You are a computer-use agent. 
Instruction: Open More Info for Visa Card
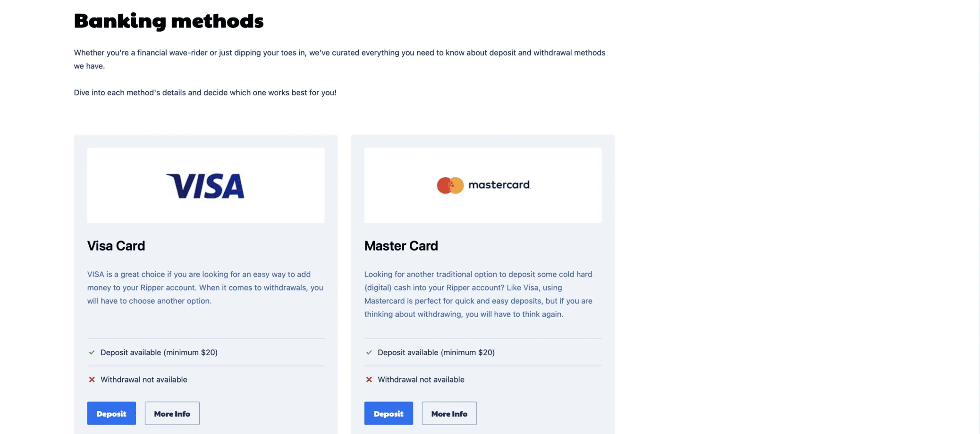tap(172, 414)
